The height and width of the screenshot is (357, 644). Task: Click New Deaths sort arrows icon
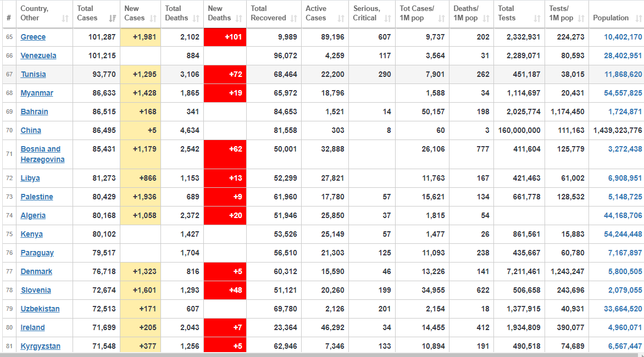click(x=238, y=19)
